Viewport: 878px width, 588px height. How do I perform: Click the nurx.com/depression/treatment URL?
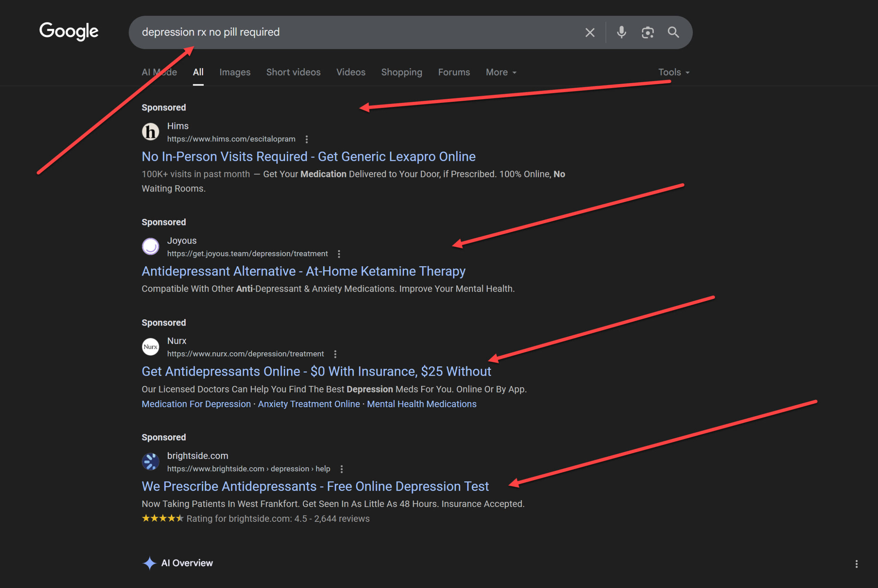coord(246,354)
